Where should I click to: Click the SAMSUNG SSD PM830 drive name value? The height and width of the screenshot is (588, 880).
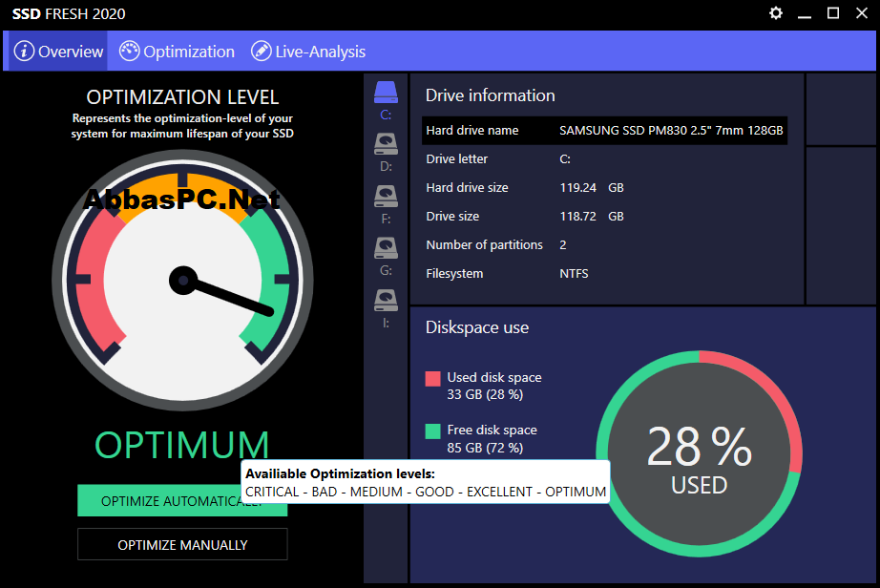[x=671, y=130]
